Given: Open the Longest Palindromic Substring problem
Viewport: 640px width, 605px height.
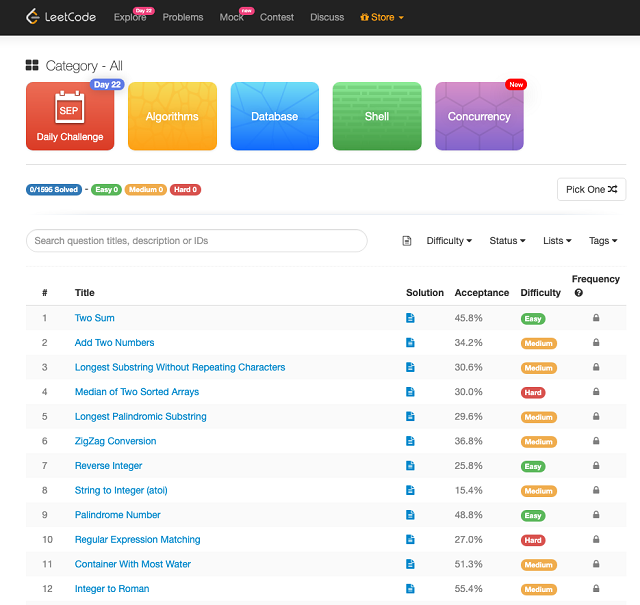Looking at the screenshot, I should 140,416.
